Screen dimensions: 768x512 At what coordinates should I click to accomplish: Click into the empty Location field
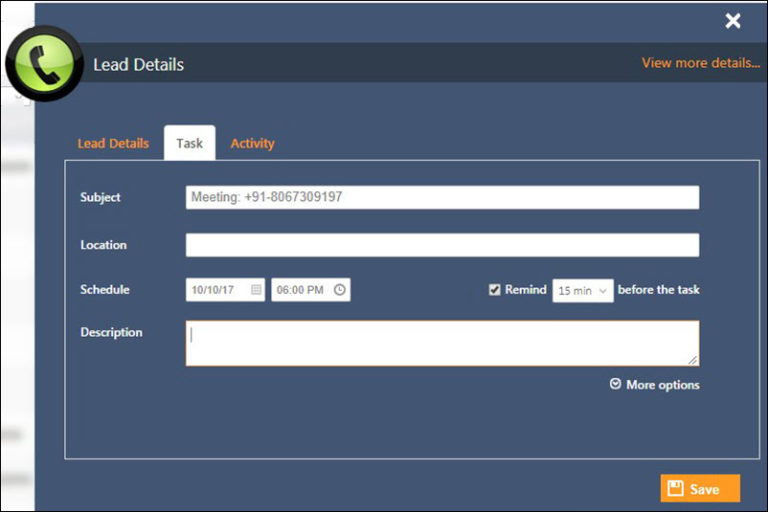tap(442, 244)
